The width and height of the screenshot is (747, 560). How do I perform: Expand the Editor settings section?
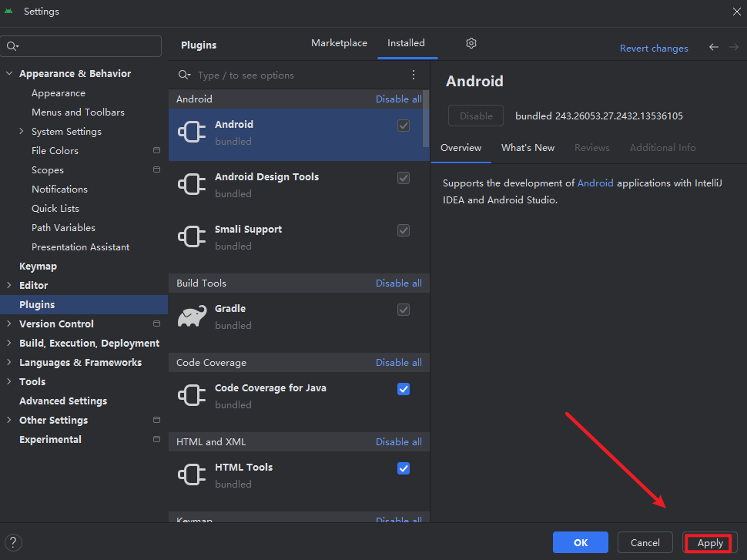click(x=9, y=286)
